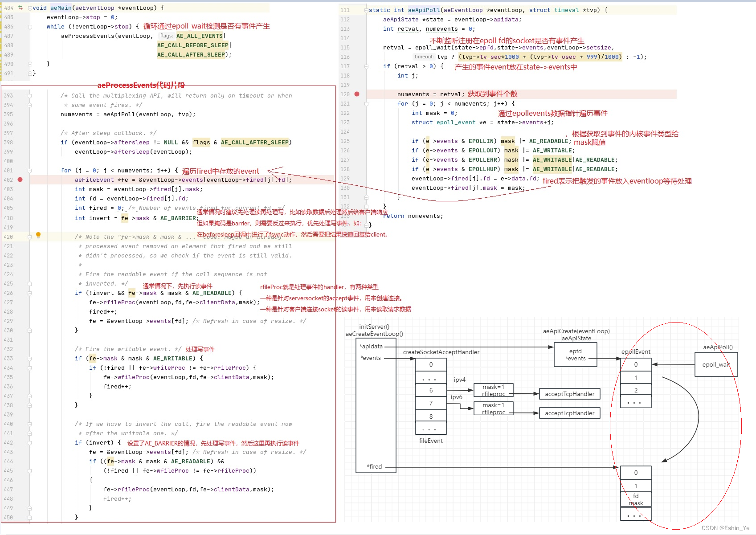Image resolution: width=756 pixels, height=535 pixels.
Task: Click the 'flags:' parameter hint on line 487
Action: tap(167, 36)
